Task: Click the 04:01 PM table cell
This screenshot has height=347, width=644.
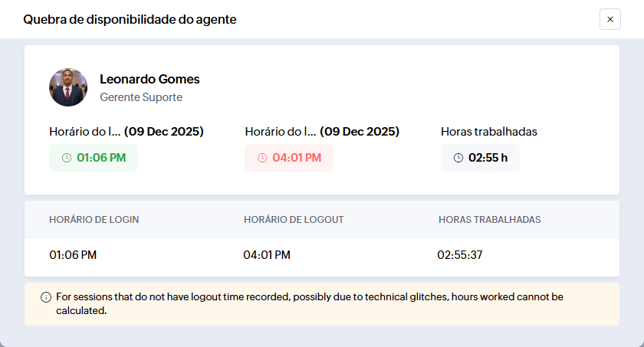Action: [x=267, y=255]
